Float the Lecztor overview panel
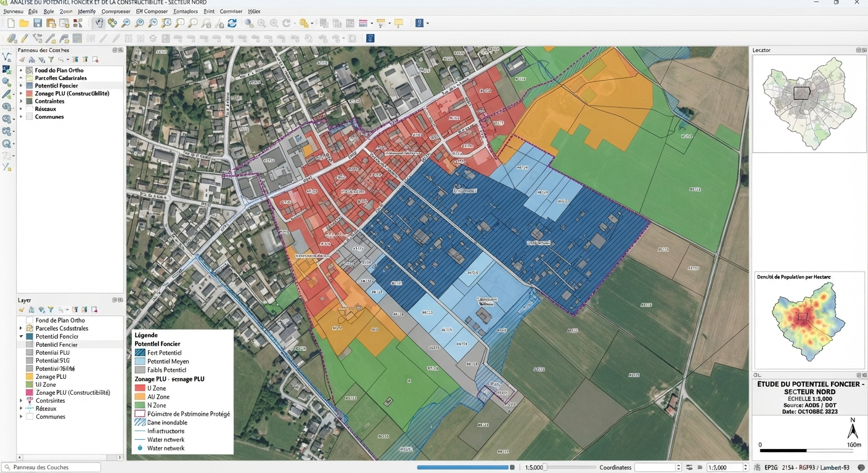 [858, 50]
